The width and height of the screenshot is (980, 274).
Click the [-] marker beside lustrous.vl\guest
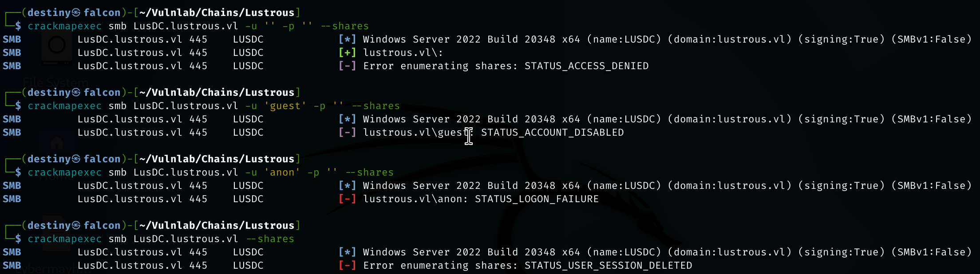(x=347, y=133)
